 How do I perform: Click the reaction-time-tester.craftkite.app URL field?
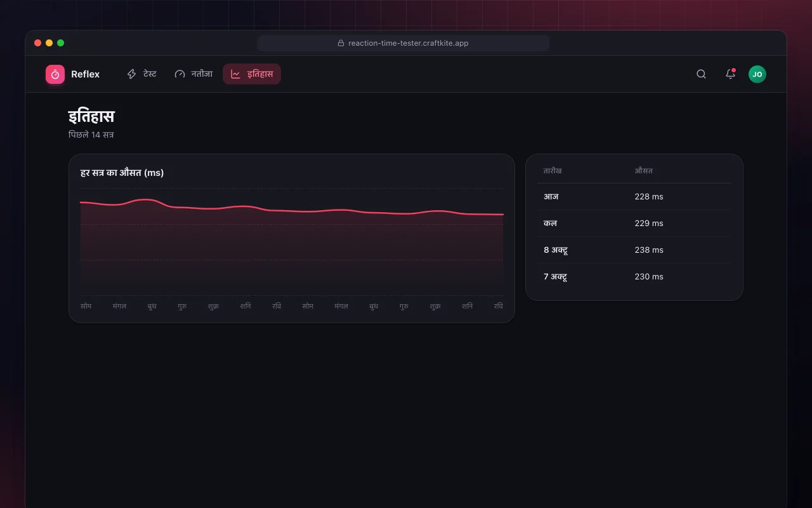point(403,43)
